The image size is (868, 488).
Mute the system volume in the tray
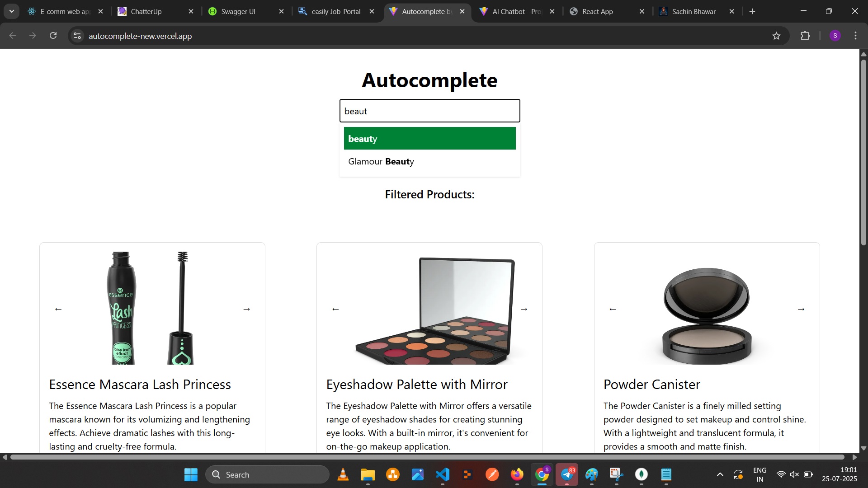point(795,474)
